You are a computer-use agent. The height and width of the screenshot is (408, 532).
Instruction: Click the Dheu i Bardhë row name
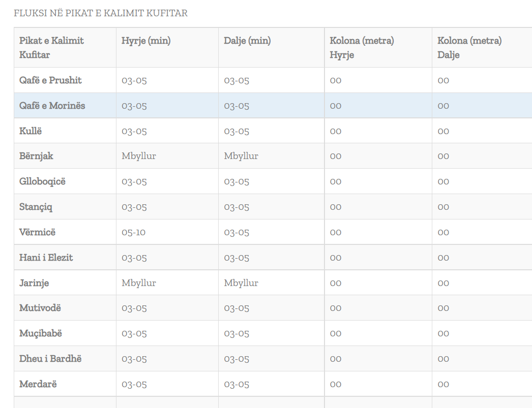50,359
